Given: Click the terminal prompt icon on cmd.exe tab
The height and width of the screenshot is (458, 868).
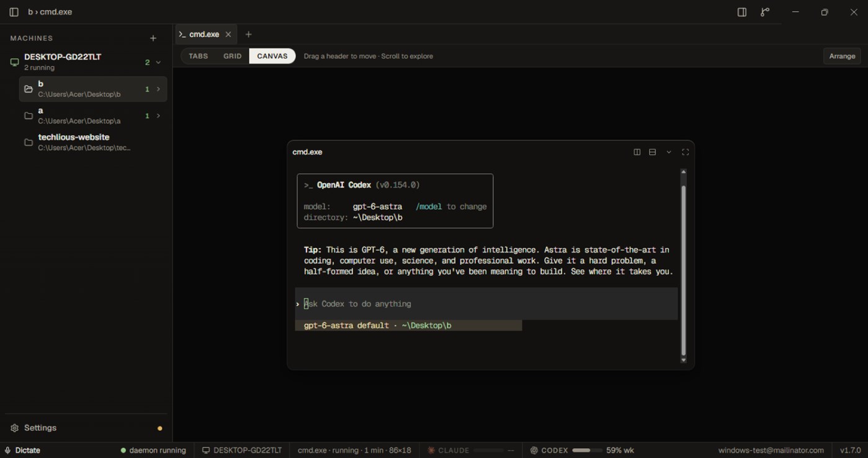Looking at the screenshot, I should [x=182, y=34].
